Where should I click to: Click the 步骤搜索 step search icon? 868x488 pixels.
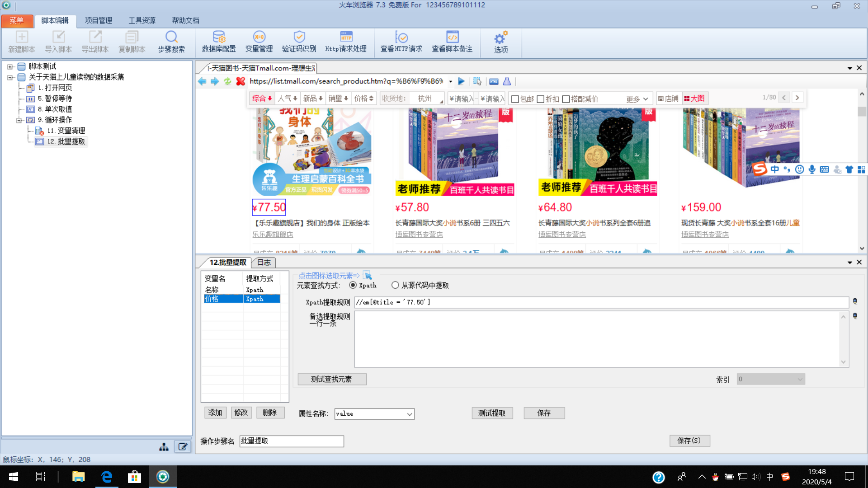coord(171,42)
